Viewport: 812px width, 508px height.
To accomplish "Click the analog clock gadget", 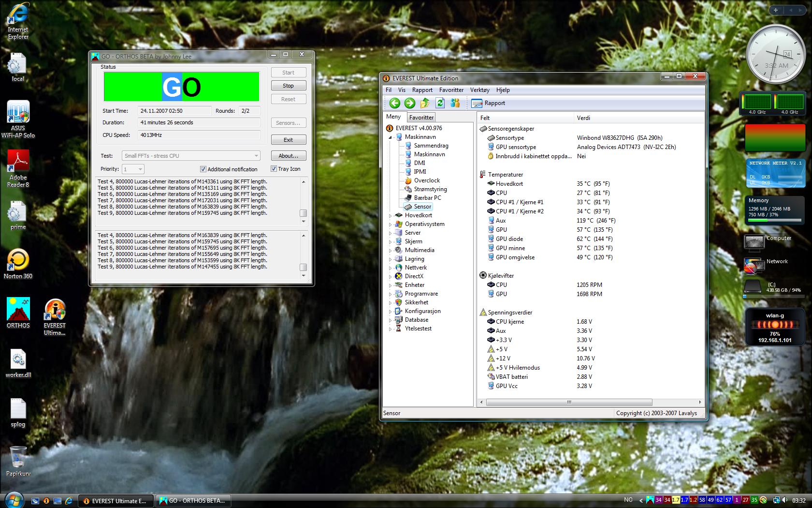I will click(x=776, y=55).
